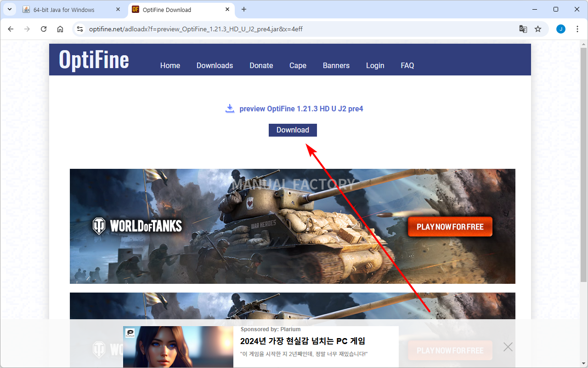Bookmark this page with star icon
588x368 pixels.
pos(538,29)
